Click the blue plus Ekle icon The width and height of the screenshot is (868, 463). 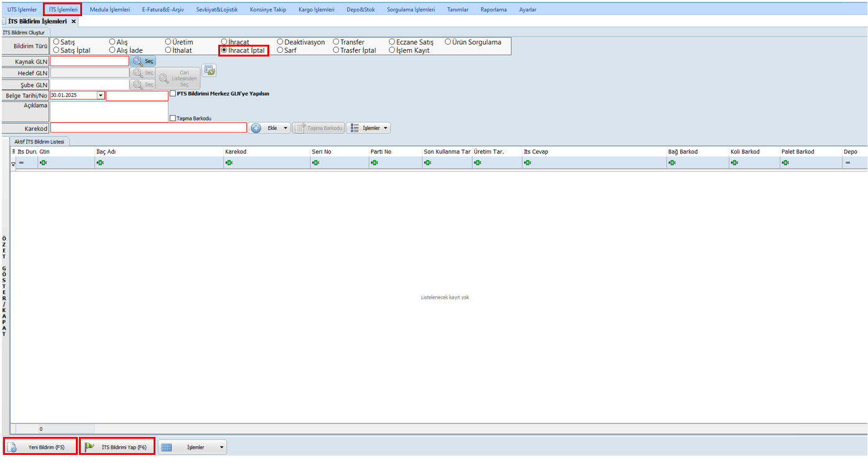[256, 128]
